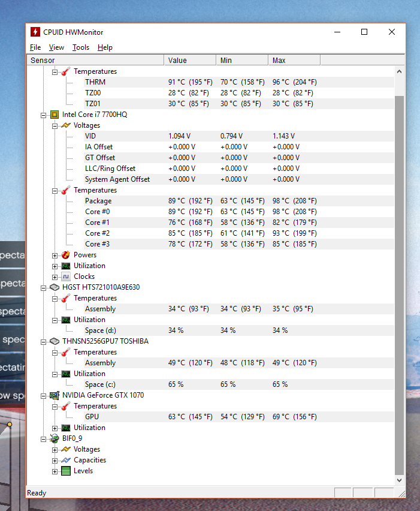The image size is (420, 511).
Task: Click the Value column header
Action: [190, 61]
